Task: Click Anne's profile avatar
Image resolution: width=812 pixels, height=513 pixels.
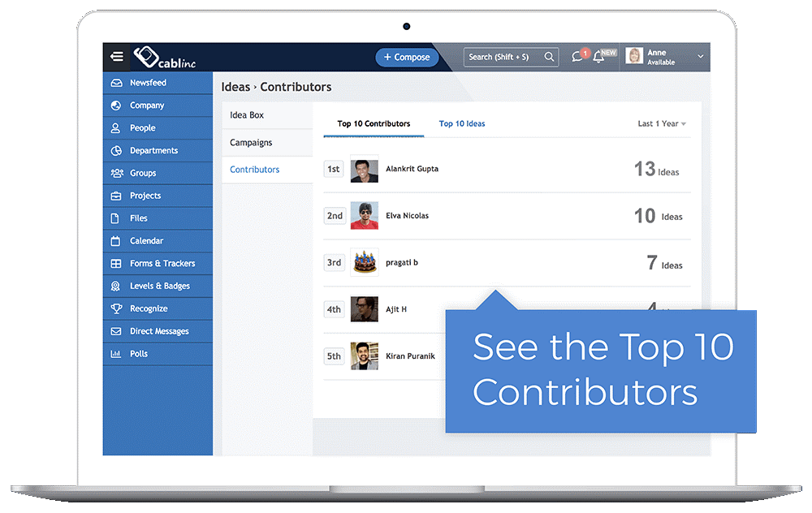Action: [634, 56]
